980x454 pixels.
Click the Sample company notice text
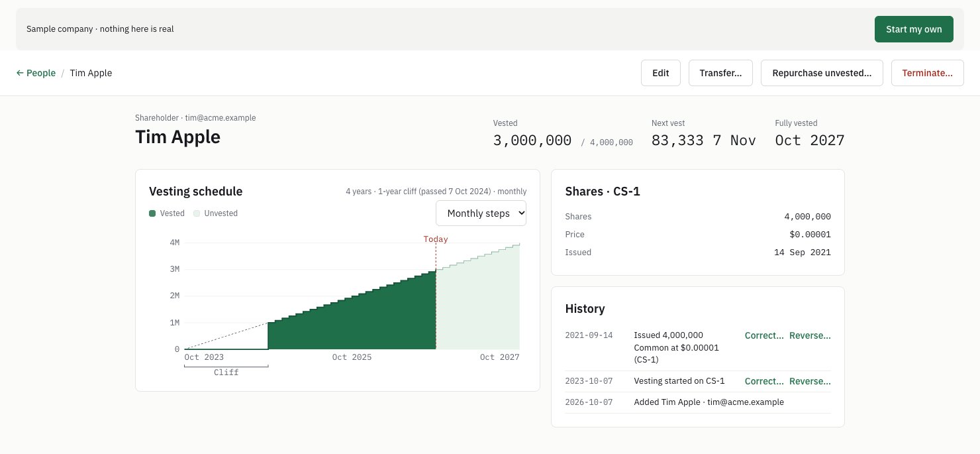point(100,29)
